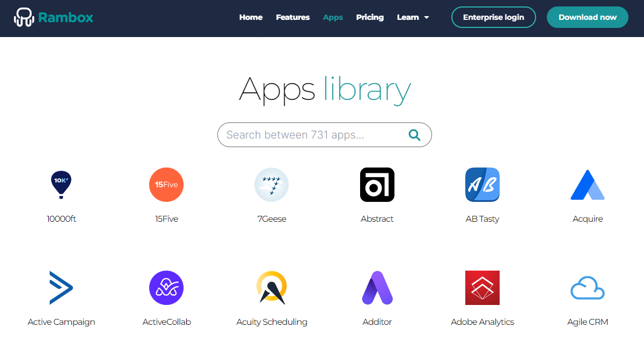The height and width of the screenshot is (349, 644).
Task: Click the Additor label
Action: click(x=377, y=322)
